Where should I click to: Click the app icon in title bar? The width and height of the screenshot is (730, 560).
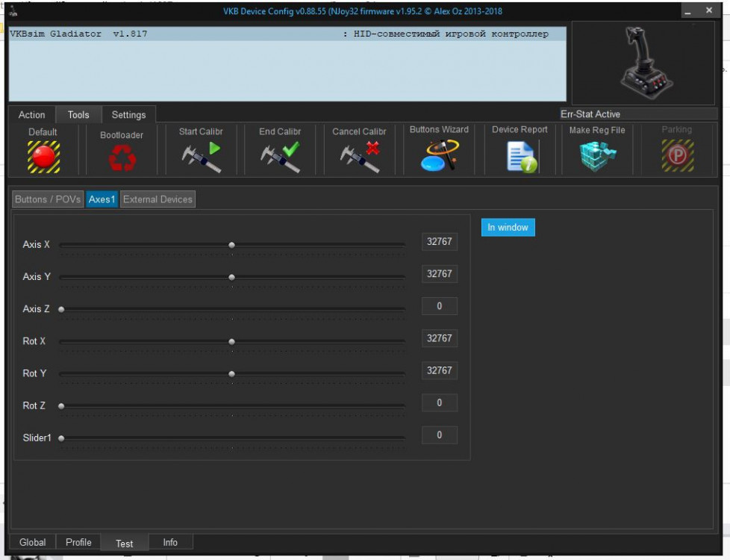13,10
